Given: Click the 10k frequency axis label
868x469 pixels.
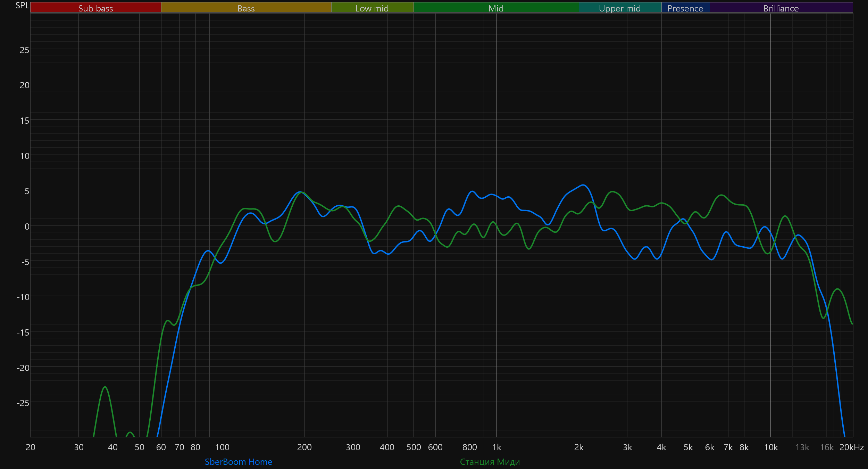Looking at the screenshot, I should [x=771, y=447].
